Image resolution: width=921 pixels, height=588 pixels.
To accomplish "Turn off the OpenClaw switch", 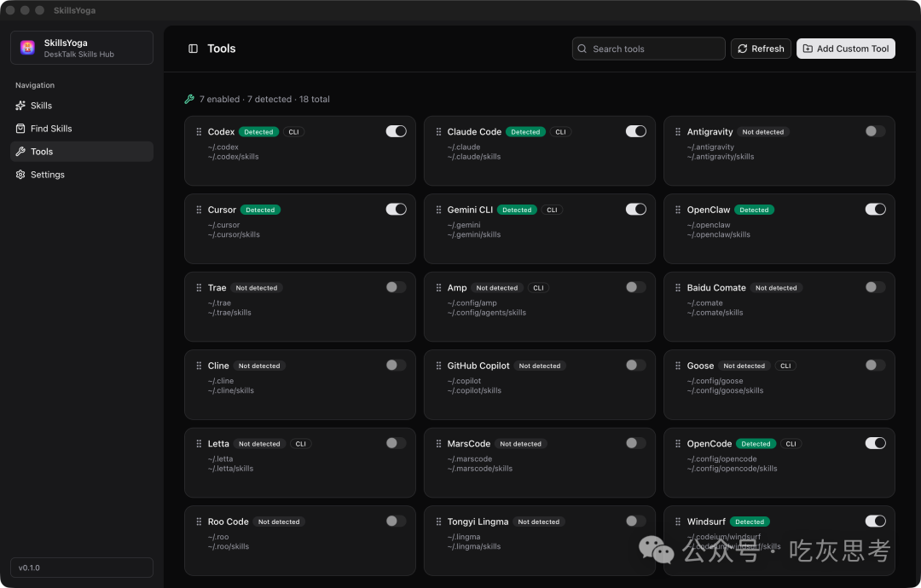I will pos(875,209).
